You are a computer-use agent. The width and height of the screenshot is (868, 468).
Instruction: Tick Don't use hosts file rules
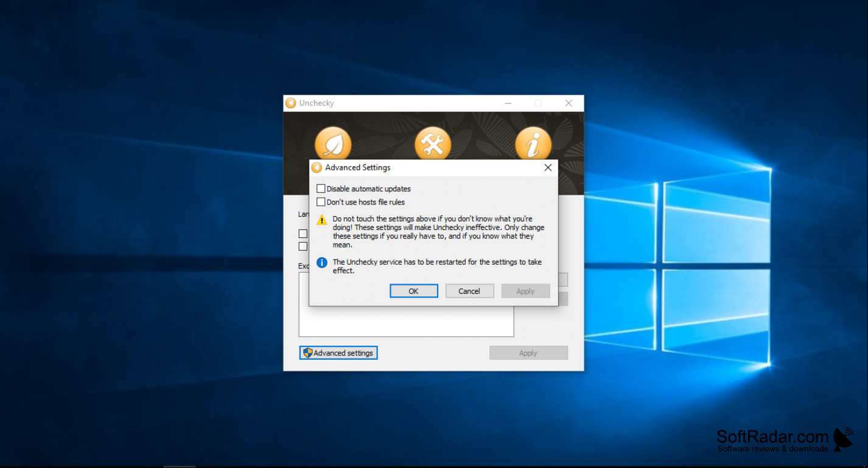(x=321, y=202)
